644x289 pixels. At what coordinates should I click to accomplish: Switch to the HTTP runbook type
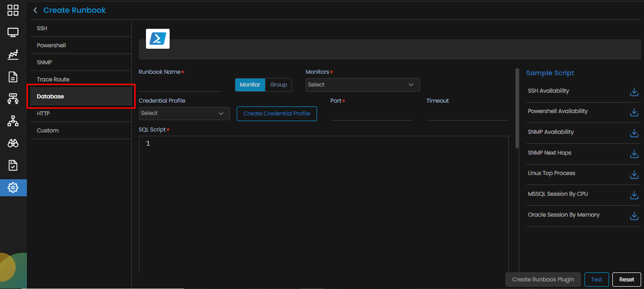[43, 114]
